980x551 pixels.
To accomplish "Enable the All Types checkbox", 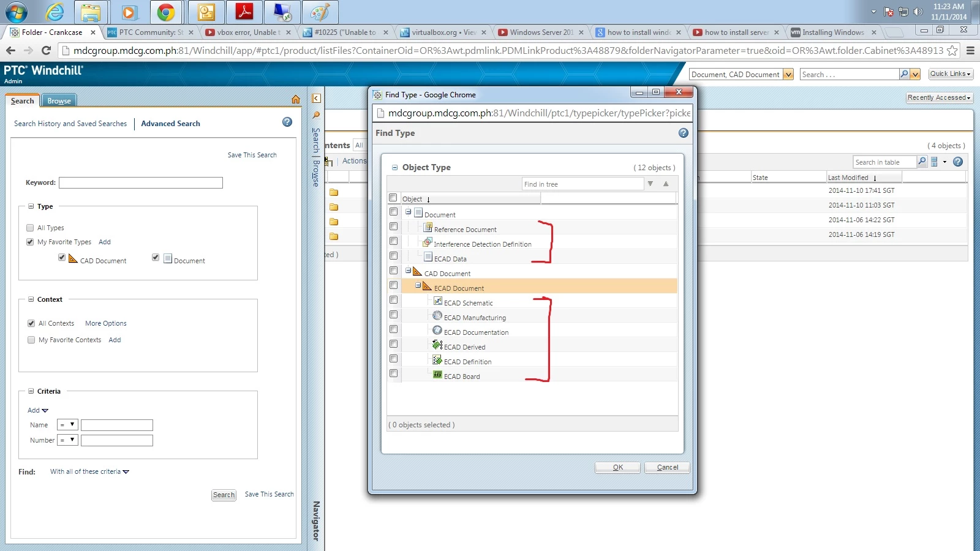I will (30, 228).
